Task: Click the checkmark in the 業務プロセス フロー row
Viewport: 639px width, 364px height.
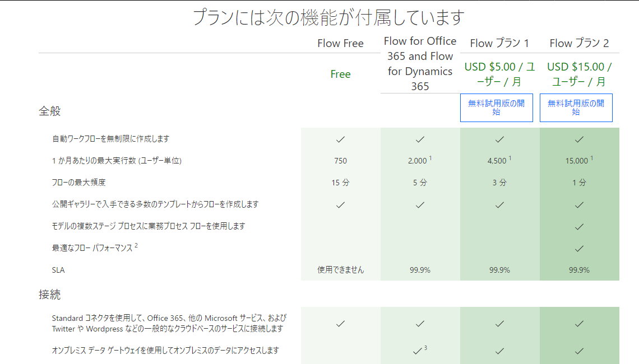Action: pos(579,227)
